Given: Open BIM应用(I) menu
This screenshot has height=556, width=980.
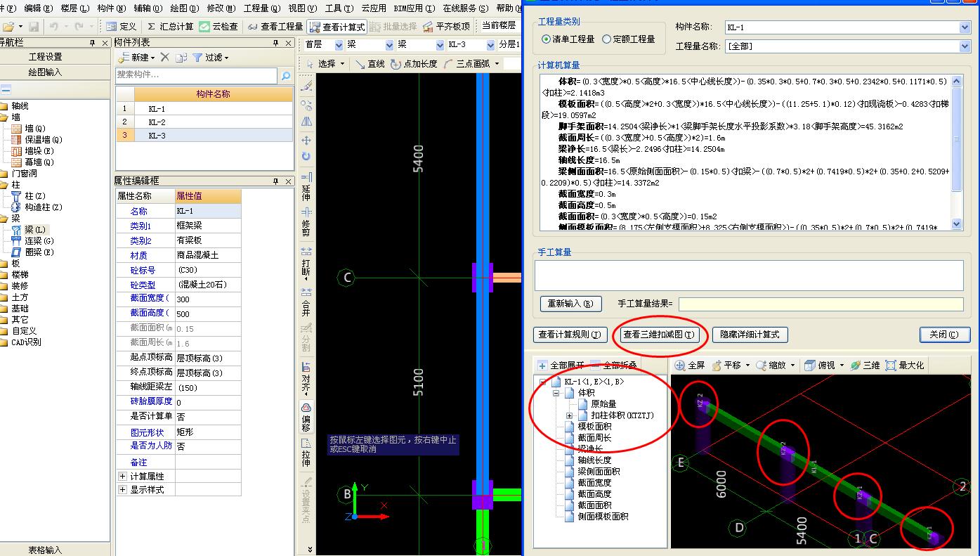Looking at the screenshot, I should point(414,8).
